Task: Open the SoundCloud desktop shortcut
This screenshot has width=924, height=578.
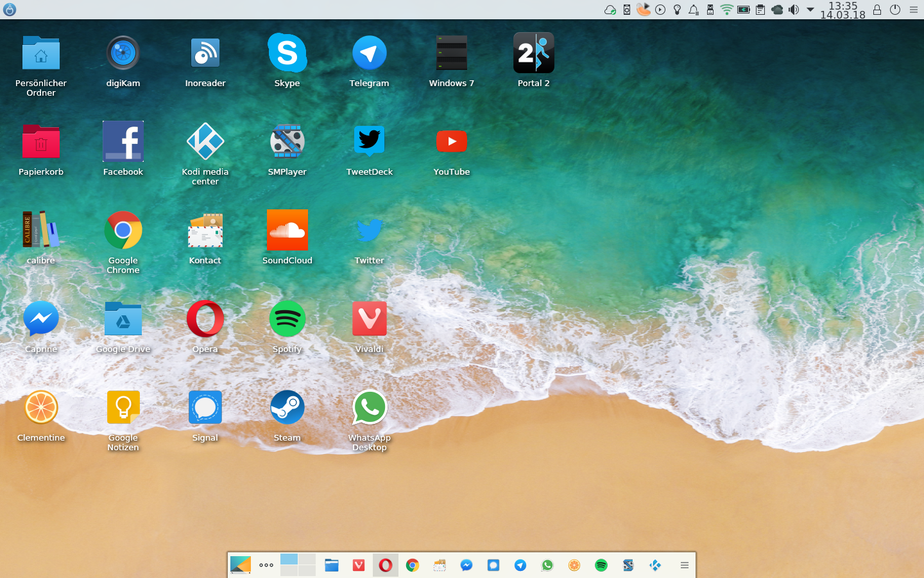Action: pyautogui.click(x=287, y=231)
